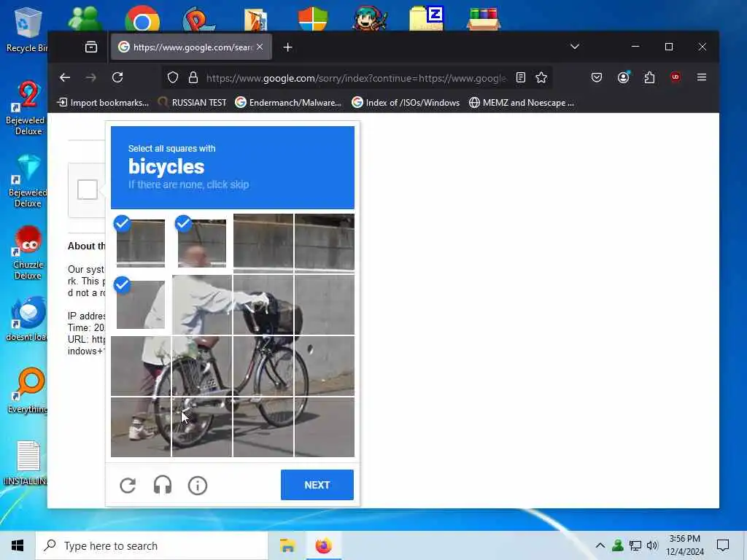Click the address bar URL field
Image resolution: width=747 pixels, height=560 pixels.
click(356, 77)
